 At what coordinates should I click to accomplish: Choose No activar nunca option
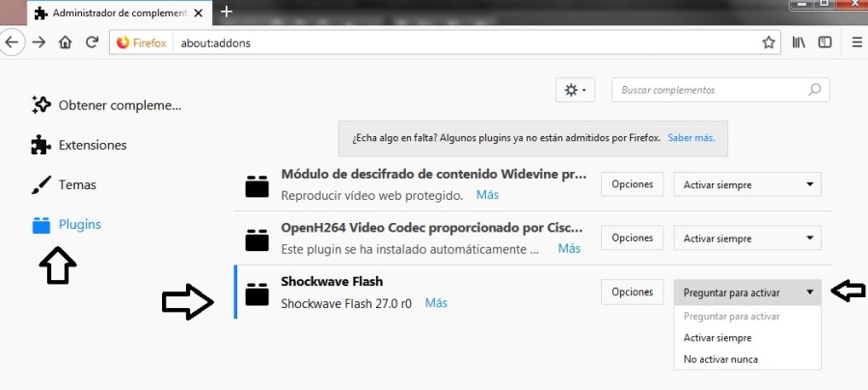pos(747,359)
